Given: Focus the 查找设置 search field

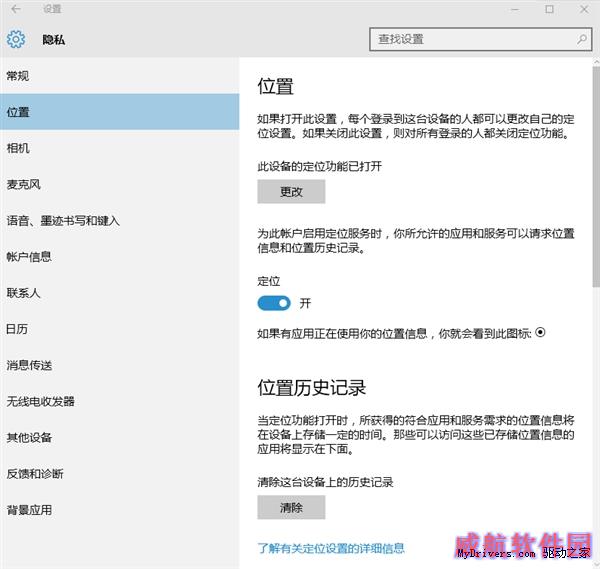Looking at the screenshot, I should (481, 39).
